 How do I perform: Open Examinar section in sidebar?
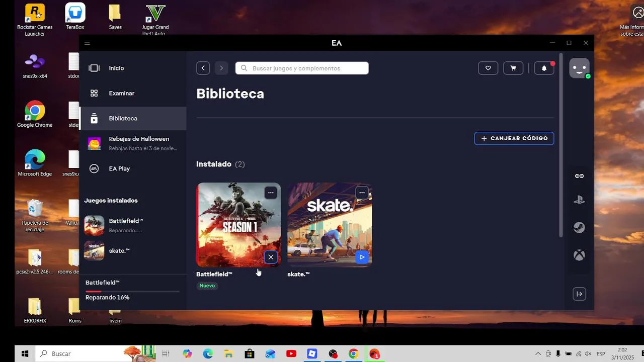[x=133, y=93]
